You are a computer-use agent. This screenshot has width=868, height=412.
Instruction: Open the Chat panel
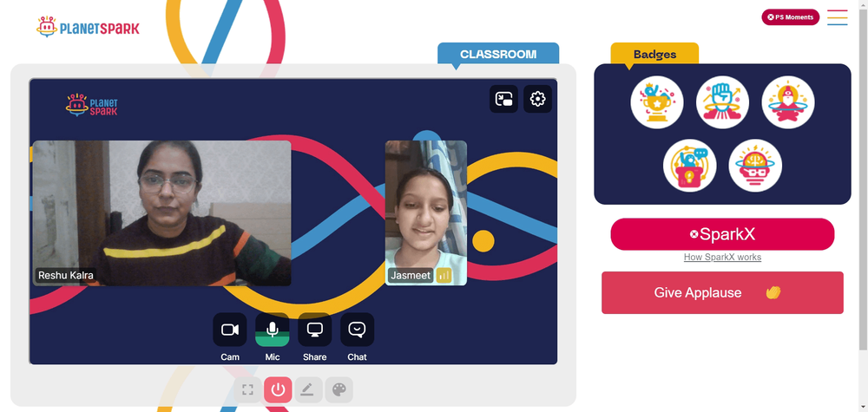[357, 330]
